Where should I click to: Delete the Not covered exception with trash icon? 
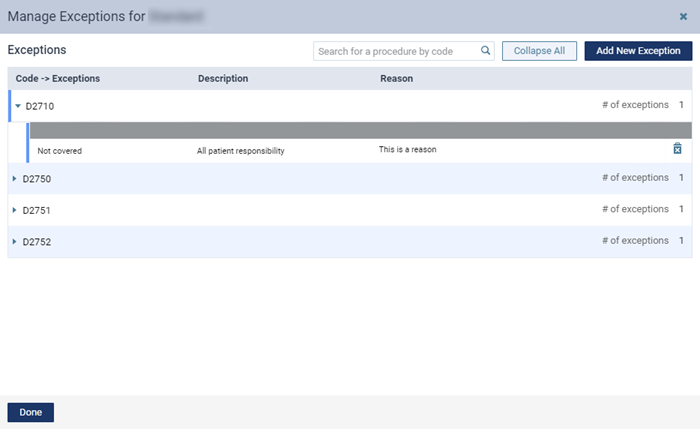click(x=677, y=149)
